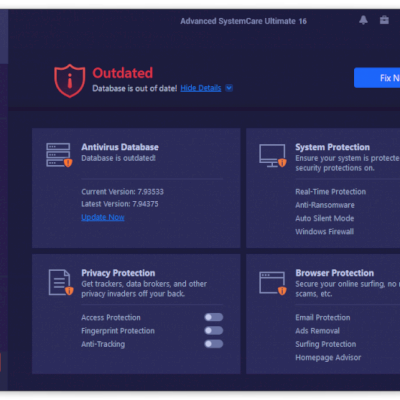Click the Email Protection entry
Screen dimensions: 400x400
(323, 317)
